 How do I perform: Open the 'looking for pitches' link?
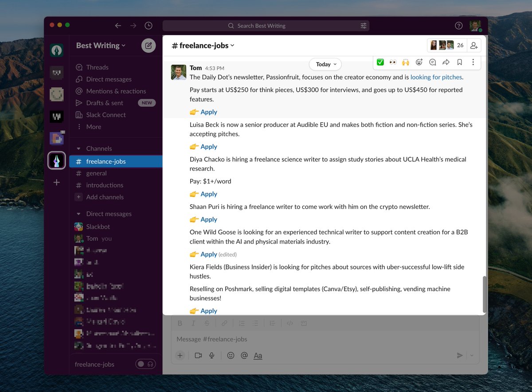(436, 77)
